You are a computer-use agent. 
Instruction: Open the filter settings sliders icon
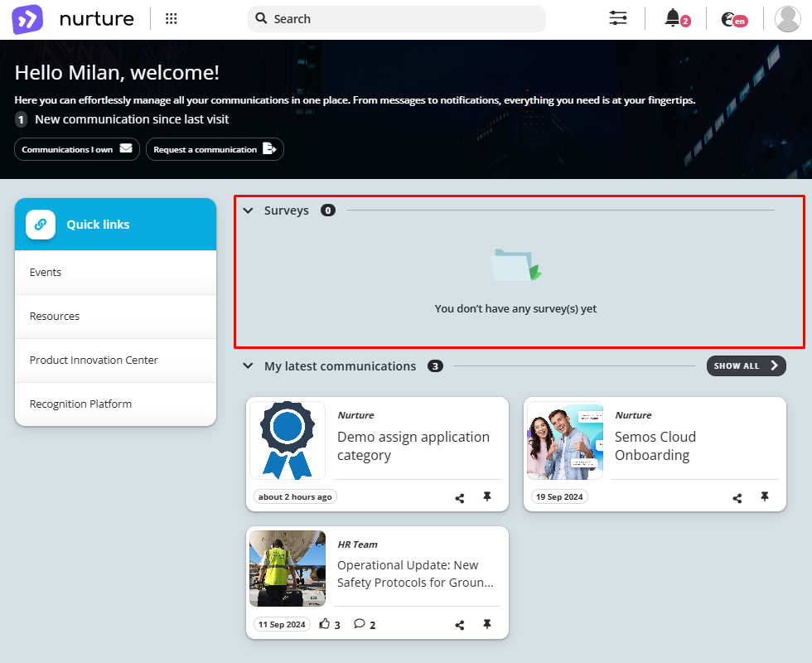point(618,18)
